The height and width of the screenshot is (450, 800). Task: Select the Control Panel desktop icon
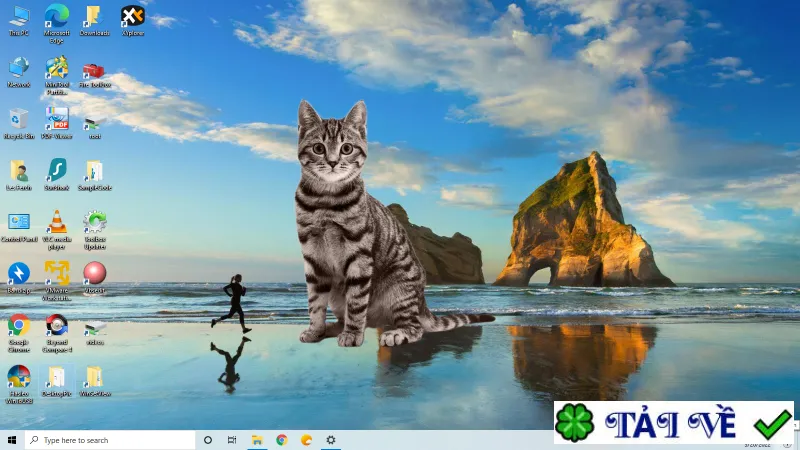pyautogui.click(x=19, y=228)
